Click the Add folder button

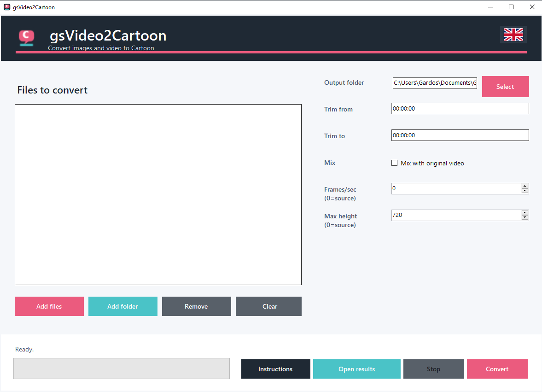(x=122, y=306)
